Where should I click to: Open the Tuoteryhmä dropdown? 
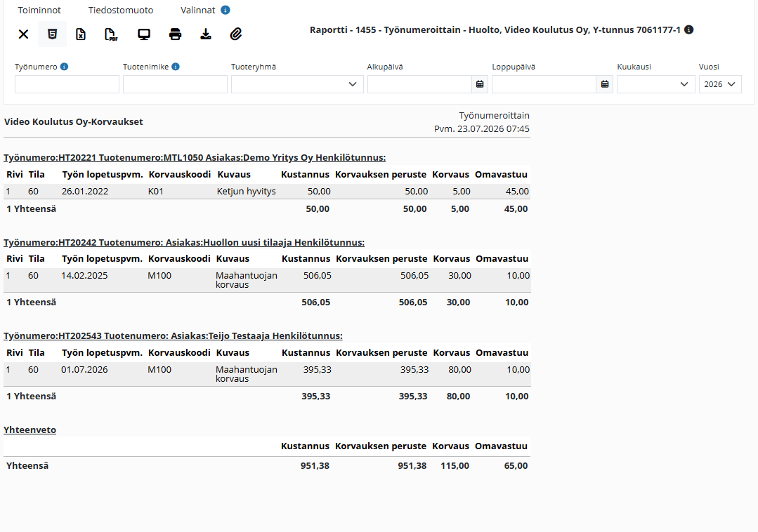pos(297,84)
